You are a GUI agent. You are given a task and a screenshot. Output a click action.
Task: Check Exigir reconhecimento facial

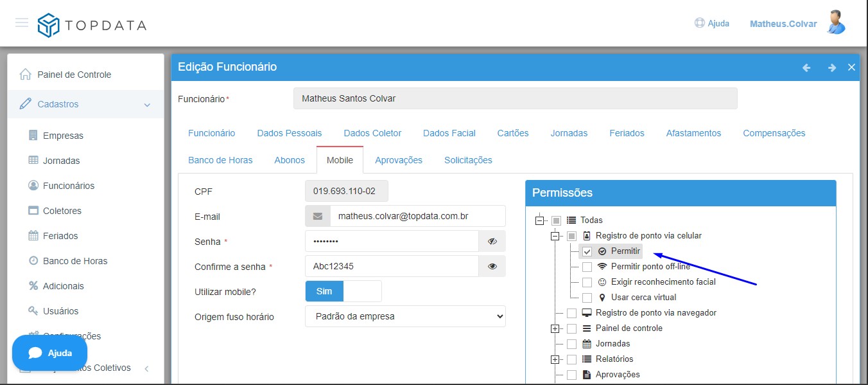[x=587, y=282]
